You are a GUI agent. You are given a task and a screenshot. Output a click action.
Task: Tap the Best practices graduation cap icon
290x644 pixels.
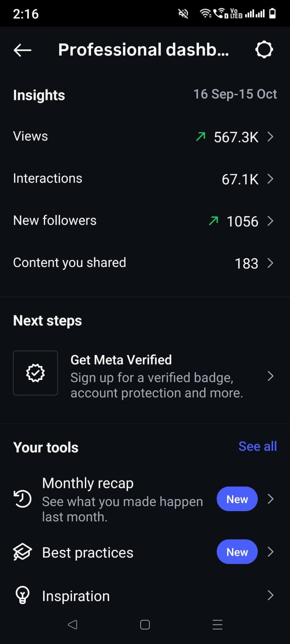(23, 552)
